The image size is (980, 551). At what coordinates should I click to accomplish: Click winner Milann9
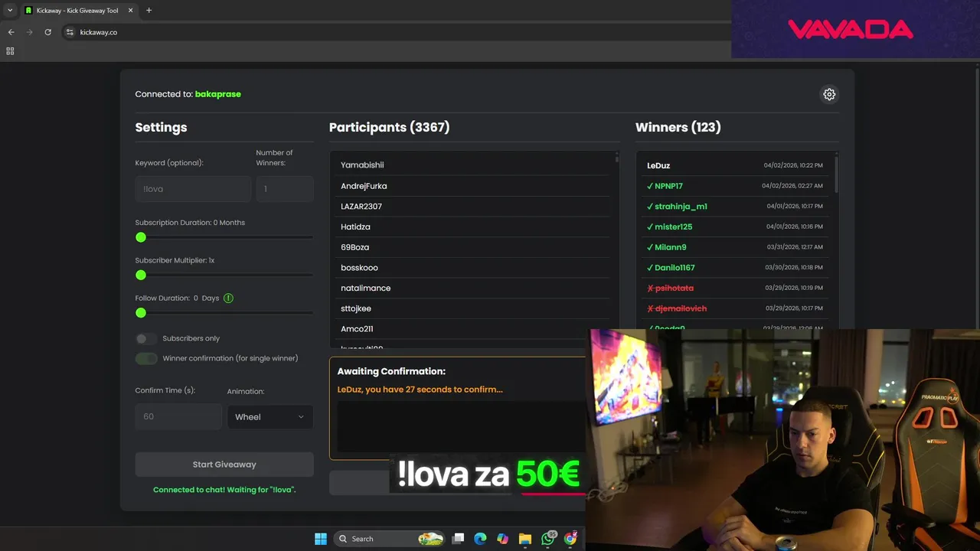click(x=670, y=247)
